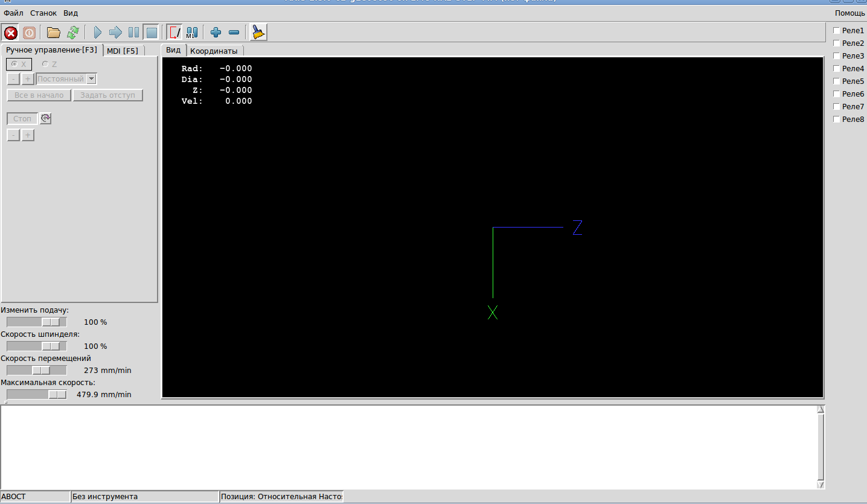Click the АВОСТ status bar entry

(x=35, y=497)
